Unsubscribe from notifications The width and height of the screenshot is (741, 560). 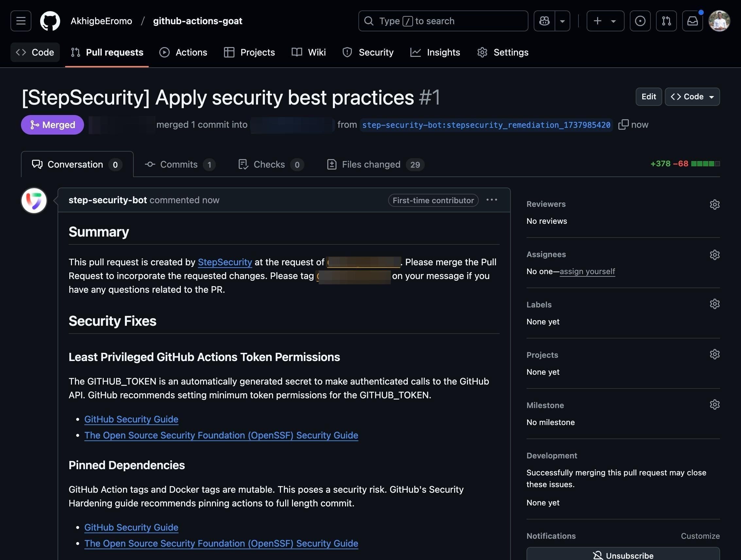(623, 554)
